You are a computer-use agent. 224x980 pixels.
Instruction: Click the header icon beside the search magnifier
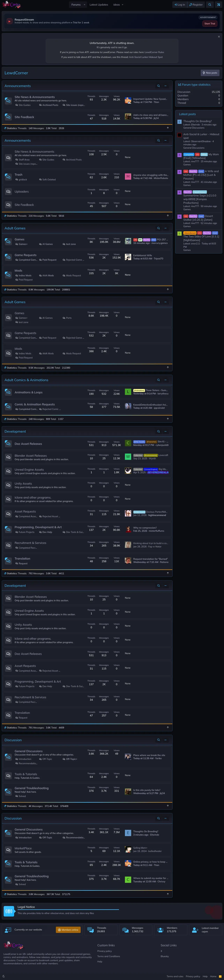219,5
